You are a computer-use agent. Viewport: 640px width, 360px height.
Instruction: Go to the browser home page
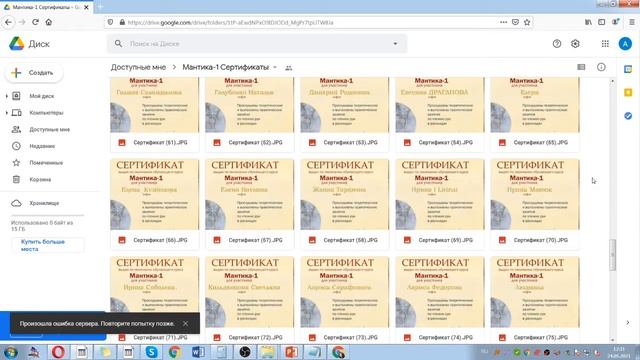point(49,22)
